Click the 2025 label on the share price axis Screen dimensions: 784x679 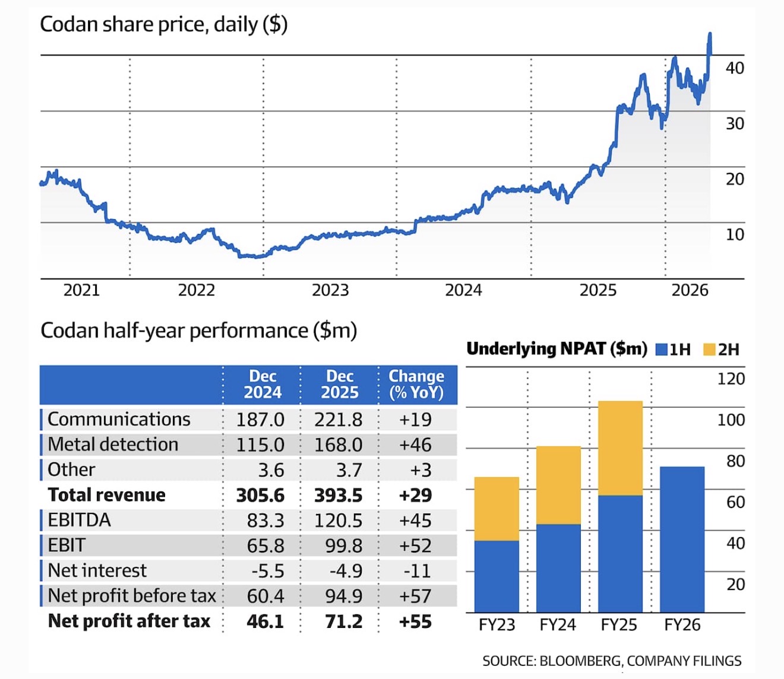598,290
